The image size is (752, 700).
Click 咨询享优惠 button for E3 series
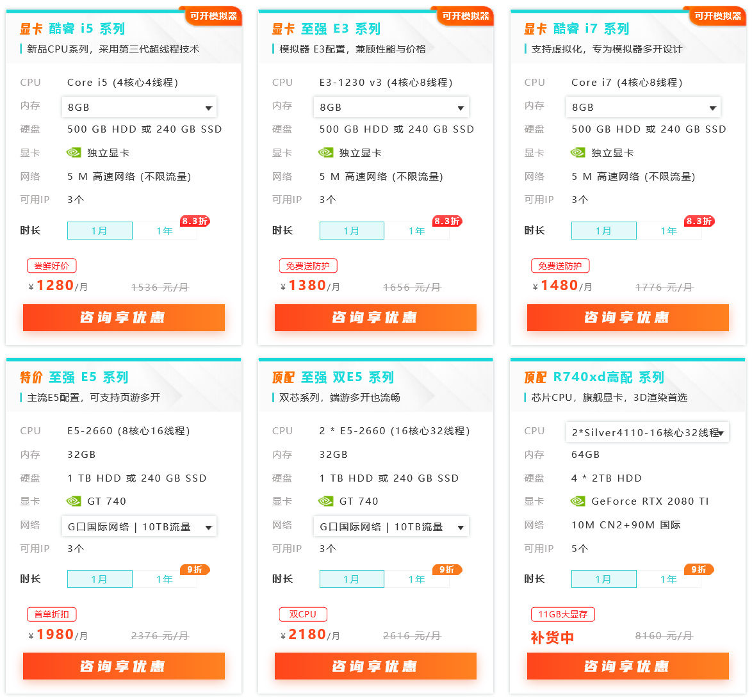(375, 318)
